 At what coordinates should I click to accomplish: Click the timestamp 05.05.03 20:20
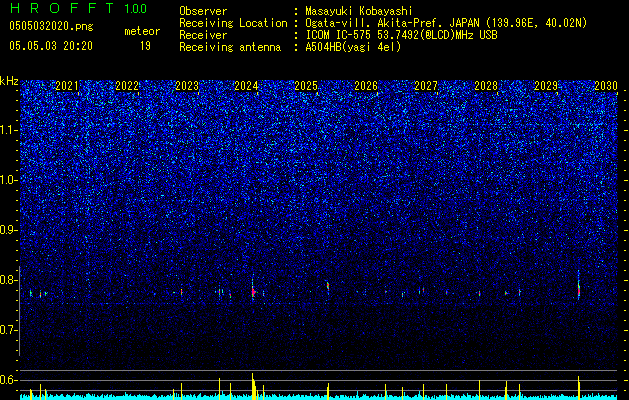51,46
